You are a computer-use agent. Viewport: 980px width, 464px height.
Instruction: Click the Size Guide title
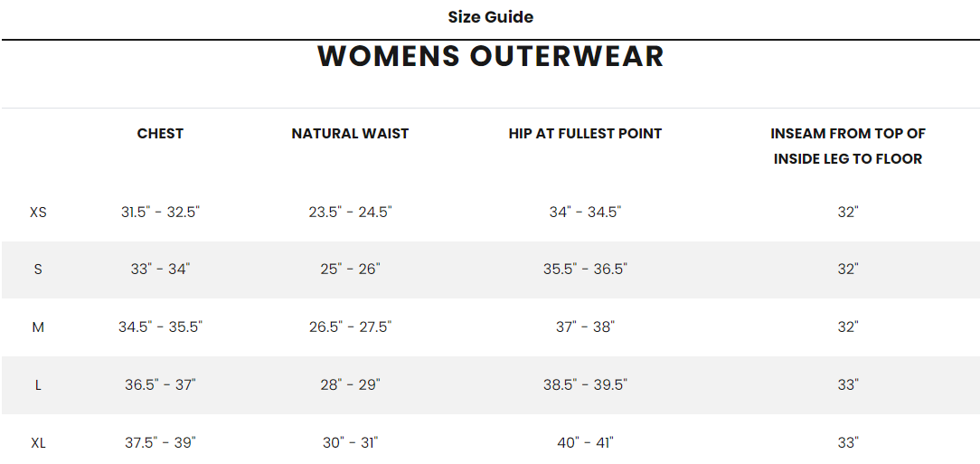tap(491, 17)
